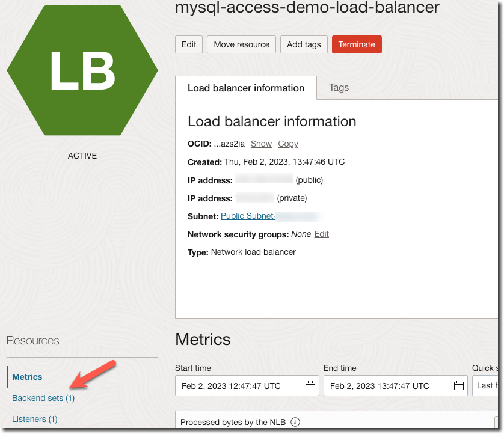The image size is (504, 434).
Task: Show the full load balancer OCID
Action: pyautogui.click(x=261, y=144)
